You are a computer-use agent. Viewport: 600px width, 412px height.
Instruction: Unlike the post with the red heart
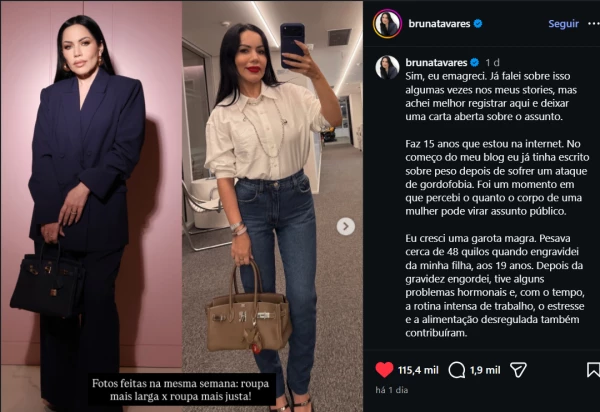[x=384, y=370]
